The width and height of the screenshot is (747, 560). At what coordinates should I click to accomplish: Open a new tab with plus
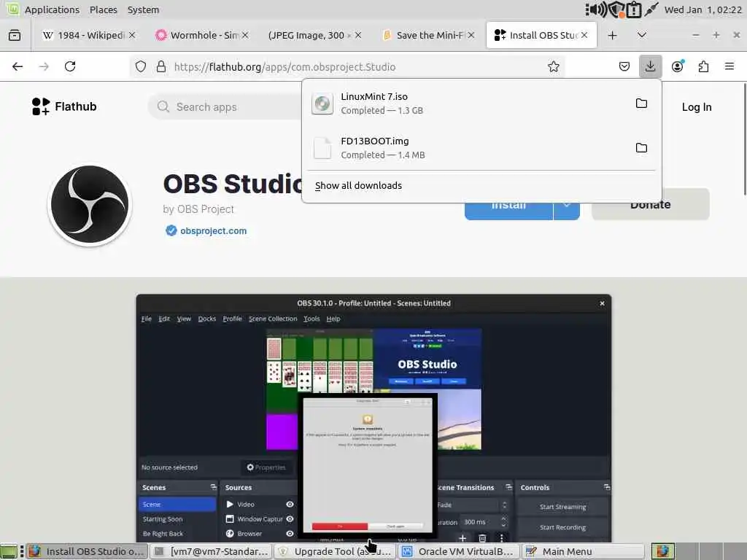tap(612, 35)
